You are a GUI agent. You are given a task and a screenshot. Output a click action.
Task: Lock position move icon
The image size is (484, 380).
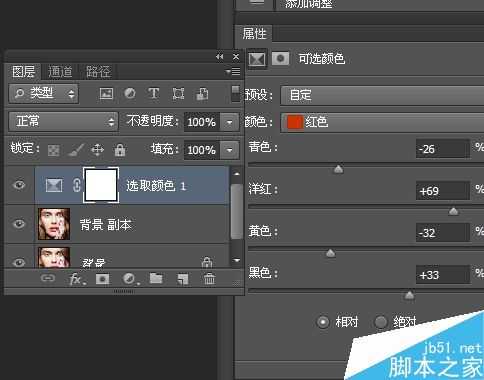click(97, 150)
